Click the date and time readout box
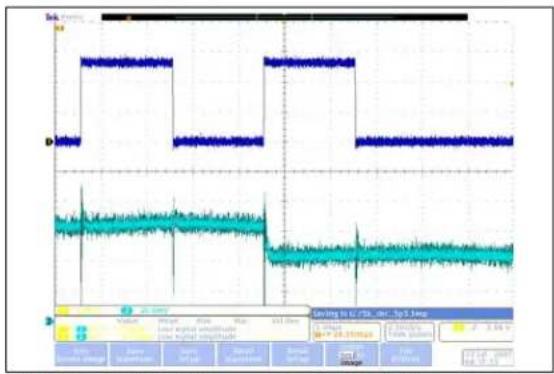The height and width of the screenshot is (374, 554). pos(488,358)
